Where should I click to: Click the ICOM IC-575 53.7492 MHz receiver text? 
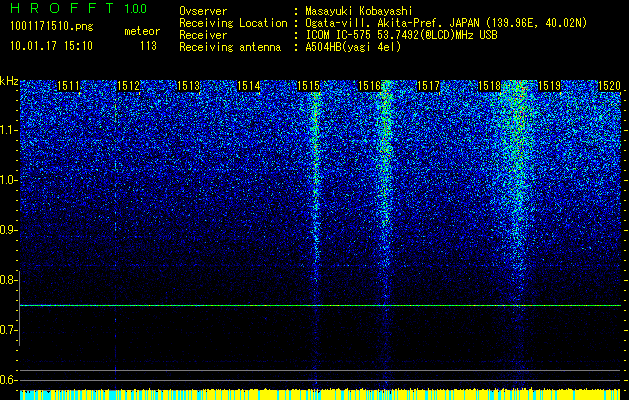pos(401,35)
